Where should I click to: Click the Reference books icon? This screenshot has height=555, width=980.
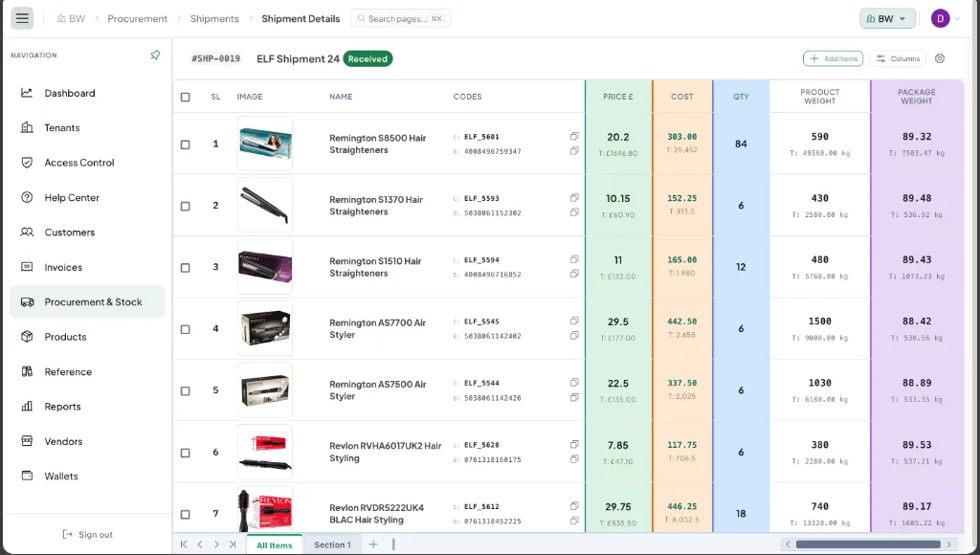27,371
